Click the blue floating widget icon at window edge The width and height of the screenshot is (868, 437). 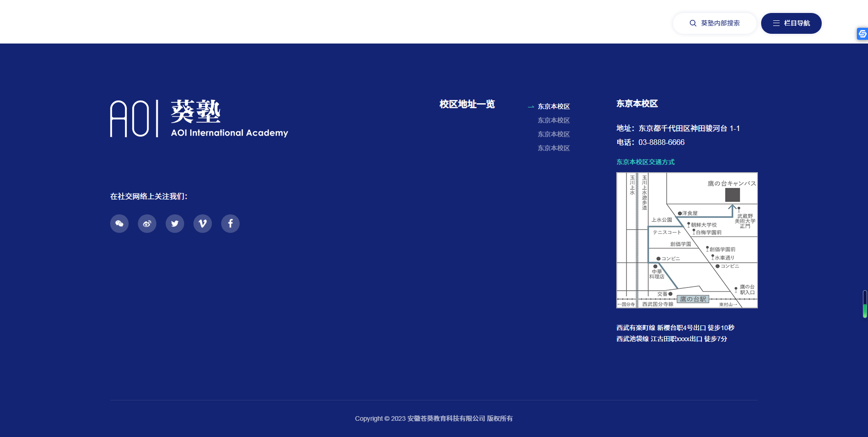pyautogui.click(x=862, y=34)
